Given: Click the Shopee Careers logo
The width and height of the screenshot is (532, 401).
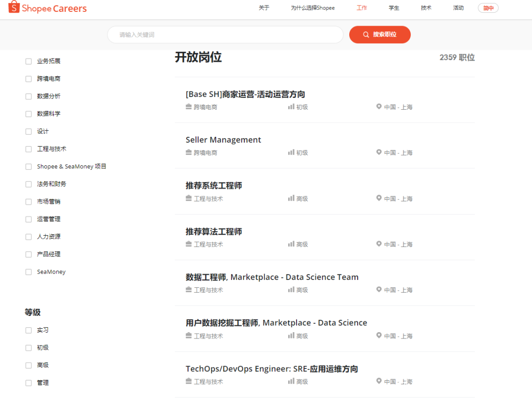Looking at the screenshot, I should (x=47, y=7).
